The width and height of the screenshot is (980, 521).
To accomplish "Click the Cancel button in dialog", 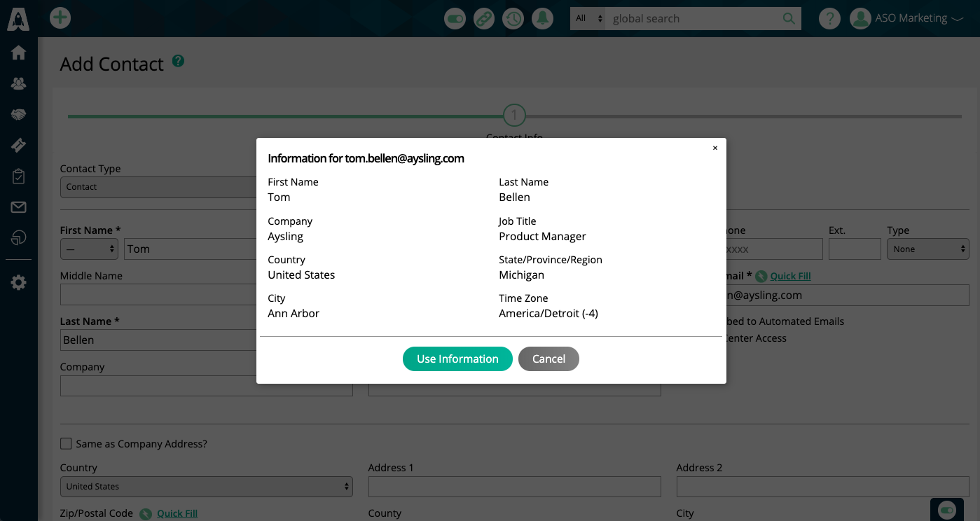I will click(x=548, y=359).
